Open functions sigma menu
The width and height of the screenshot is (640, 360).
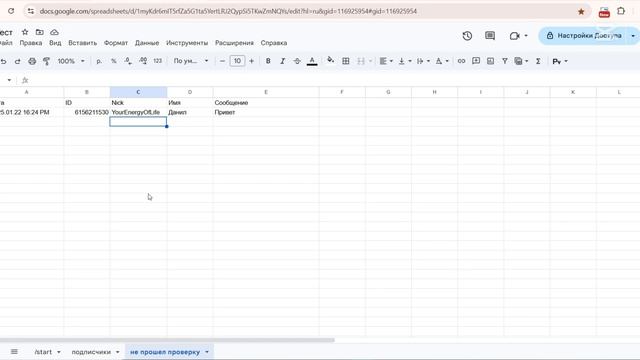pyautogui.click(x=538, y=61)
